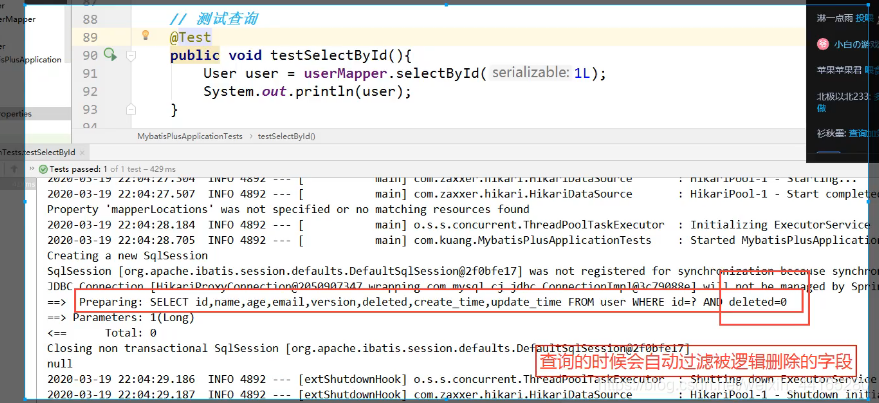The image size is (879, 403).
Task: Open the MybatisPlusApplicationTests breadcrumb
Action: pyautogui.click(x=190, y=136)
